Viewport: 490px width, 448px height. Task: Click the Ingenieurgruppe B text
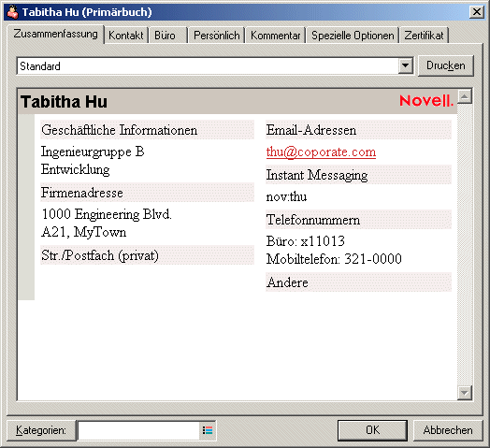click(93, 152)
